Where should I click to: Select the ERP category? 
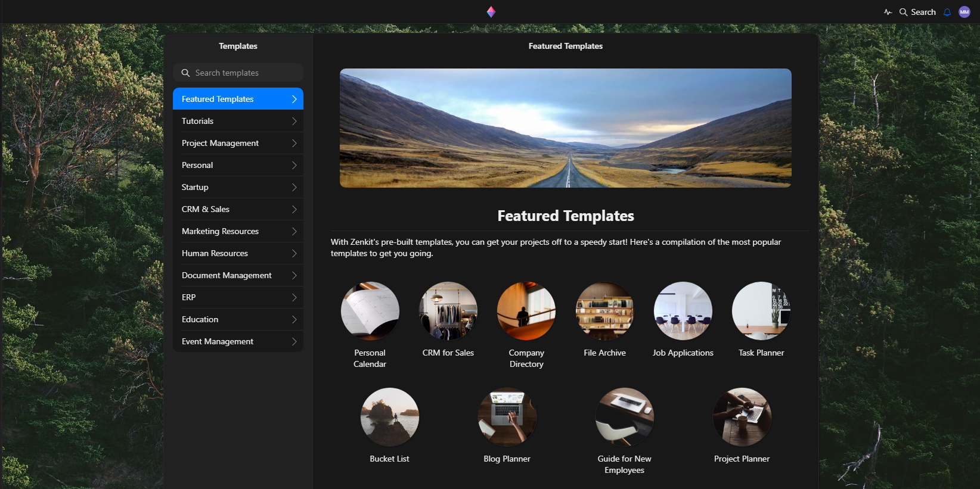(238, 297)
